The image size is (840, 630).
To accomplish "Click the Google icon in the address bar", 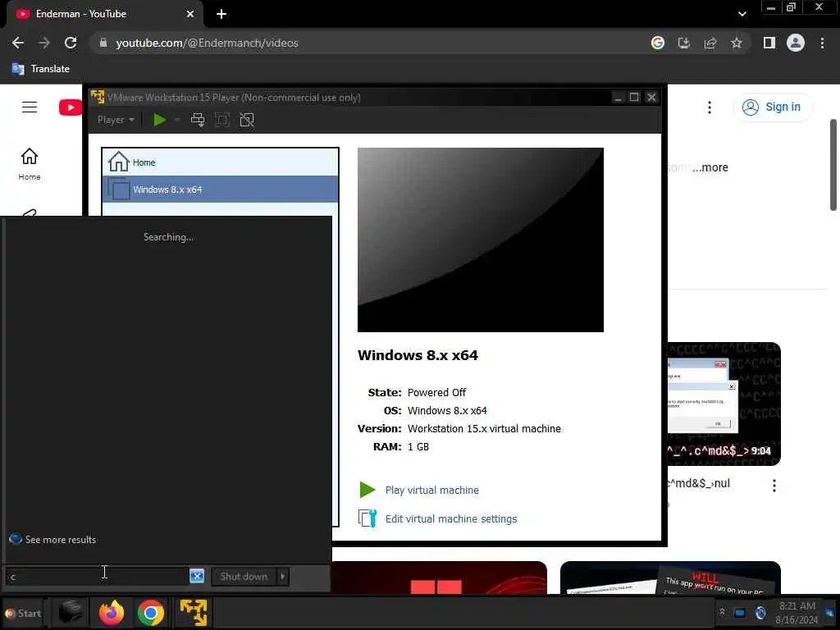I will [x=658, y=43].
